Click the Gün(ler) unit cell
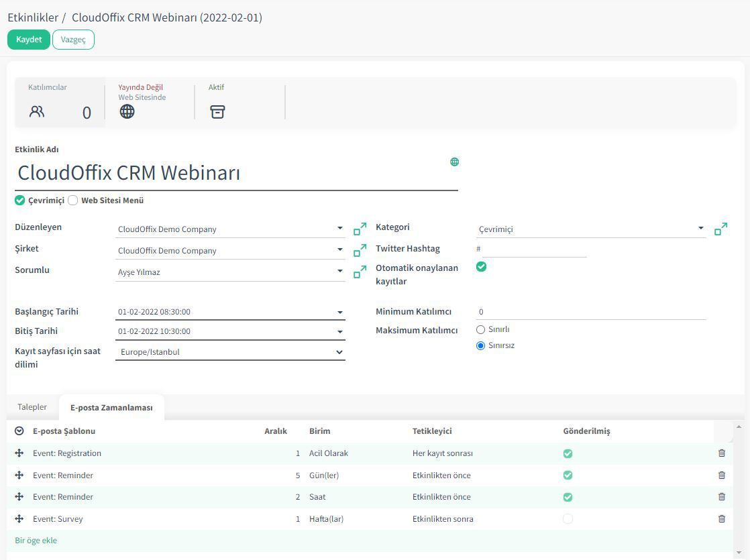The image size is (750, 560). pos(324,475)
